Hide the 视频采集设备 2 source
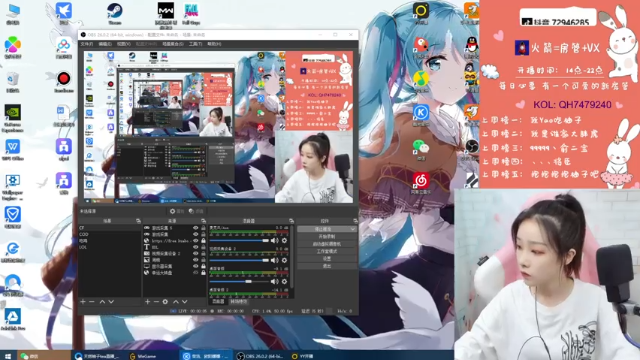This screenshot has width=640, height=360. point(196,253)
